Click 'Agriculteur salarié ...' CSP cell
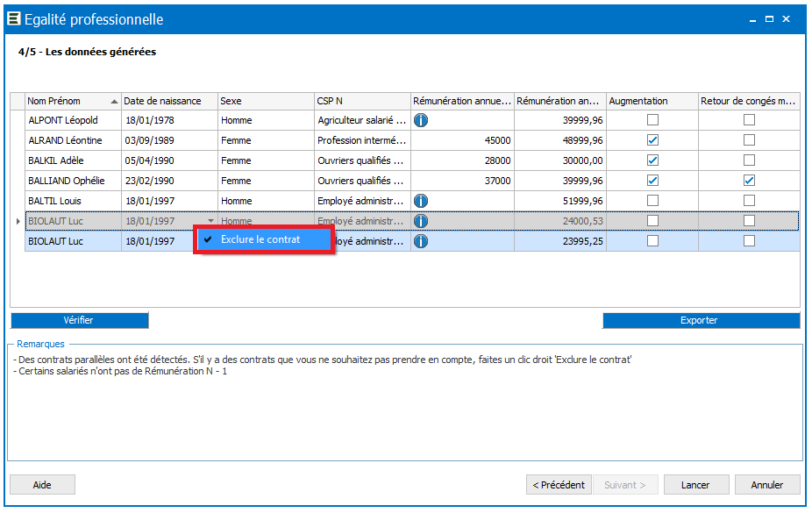 click(x=362, y=120)
